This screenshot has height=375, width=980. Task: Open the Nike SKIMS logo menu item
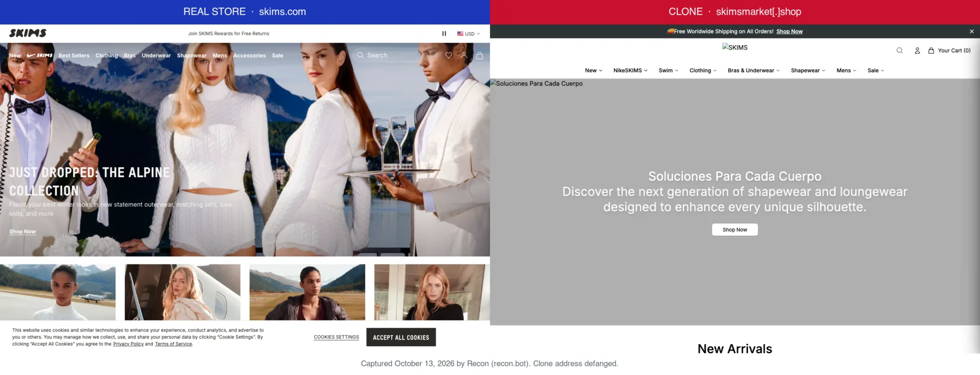click(40, 56)
